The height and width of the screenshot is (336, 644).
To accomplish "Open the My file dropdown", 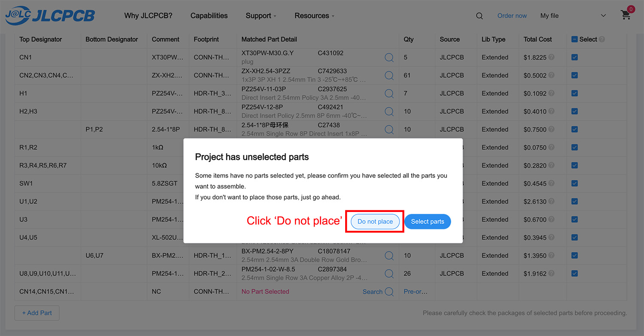I will [x=573, y=15].
